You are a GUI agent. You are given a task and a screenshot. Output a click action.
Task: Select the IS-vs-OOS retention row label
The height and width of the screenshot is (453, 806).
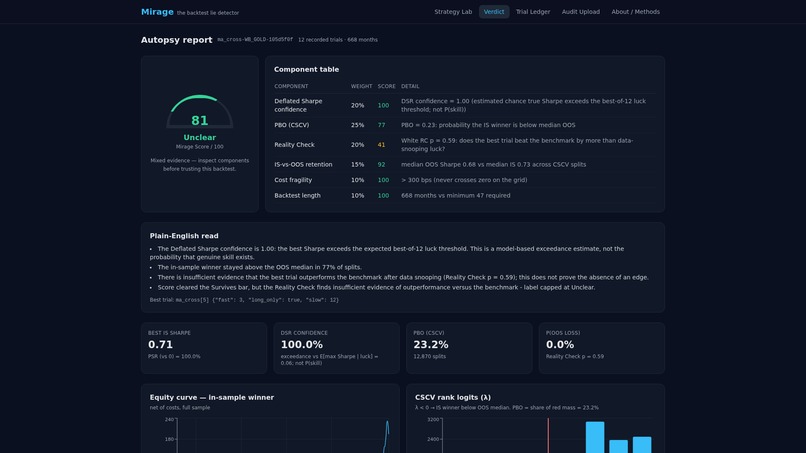303,165
